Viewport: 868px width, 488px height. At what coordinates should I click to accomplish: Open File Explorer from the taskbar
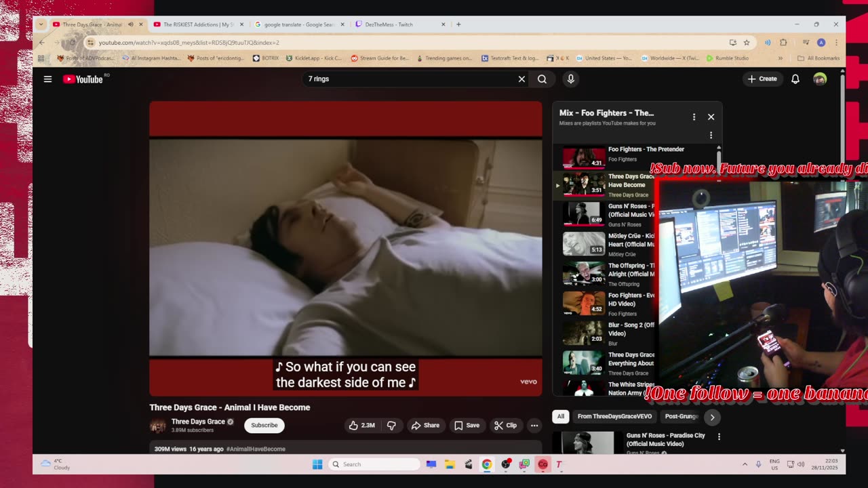click(x=450, y=464)
